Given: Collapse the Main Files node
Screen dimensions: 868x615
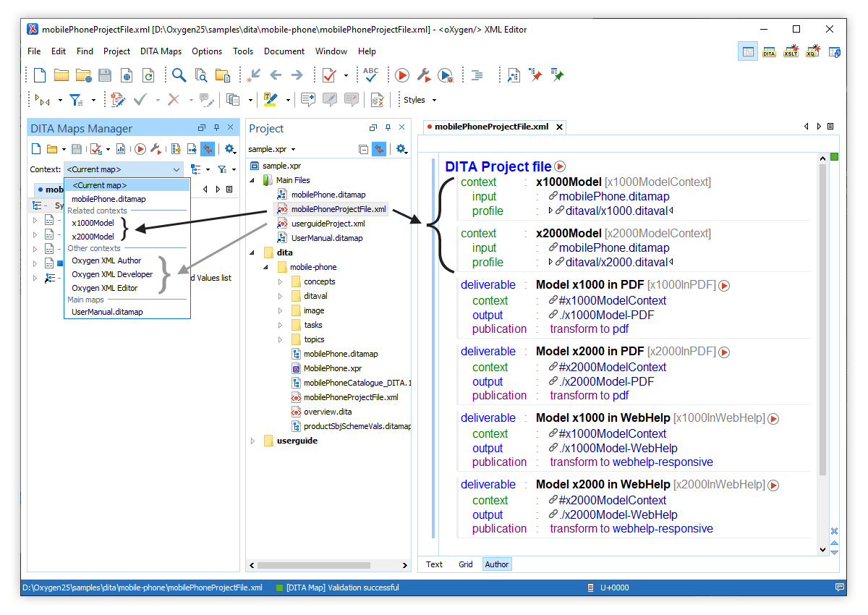Looking at the screenshot, I should 252,180.
